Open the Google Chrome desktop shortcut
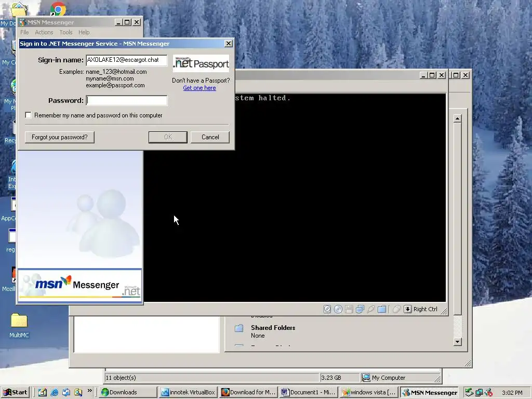This screenshot has width=532, height=399. click(58, 9)
